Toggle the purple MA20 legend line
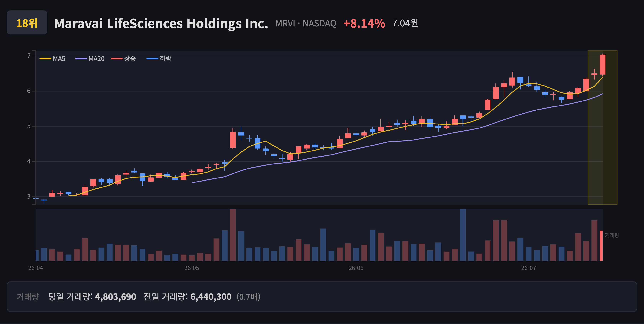 81,59
